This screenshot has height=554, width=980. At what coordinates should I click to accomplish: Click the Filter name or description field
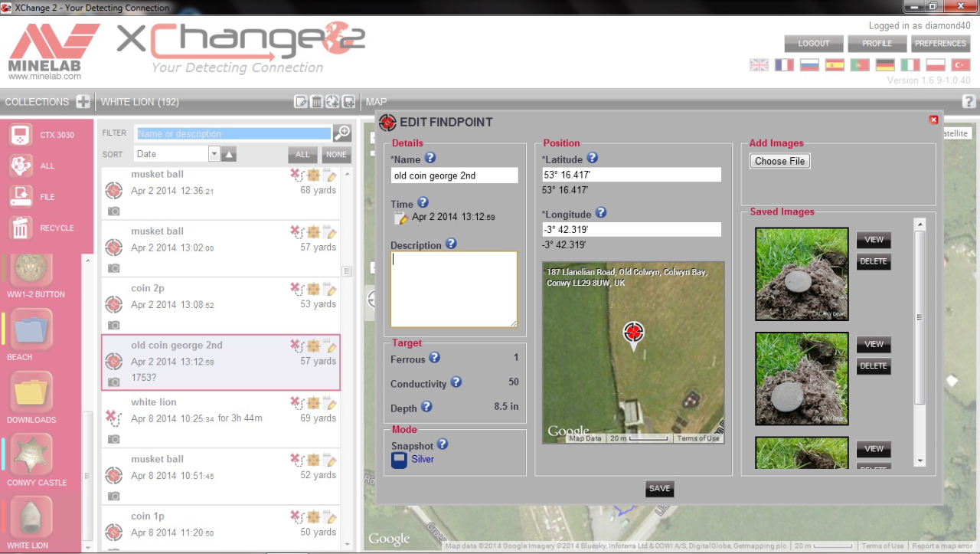click(x=234, y=133)
